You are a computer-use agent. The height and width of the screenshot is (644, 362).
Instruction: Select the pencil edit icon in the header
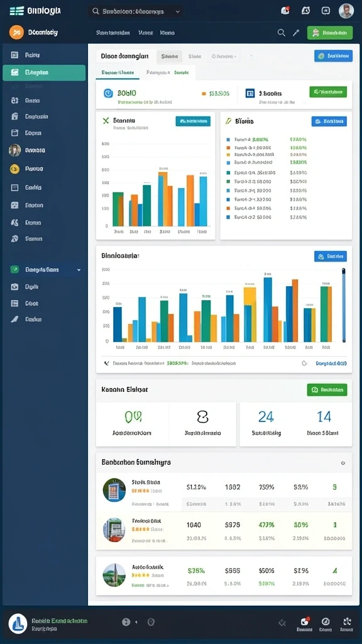point(296,33)
